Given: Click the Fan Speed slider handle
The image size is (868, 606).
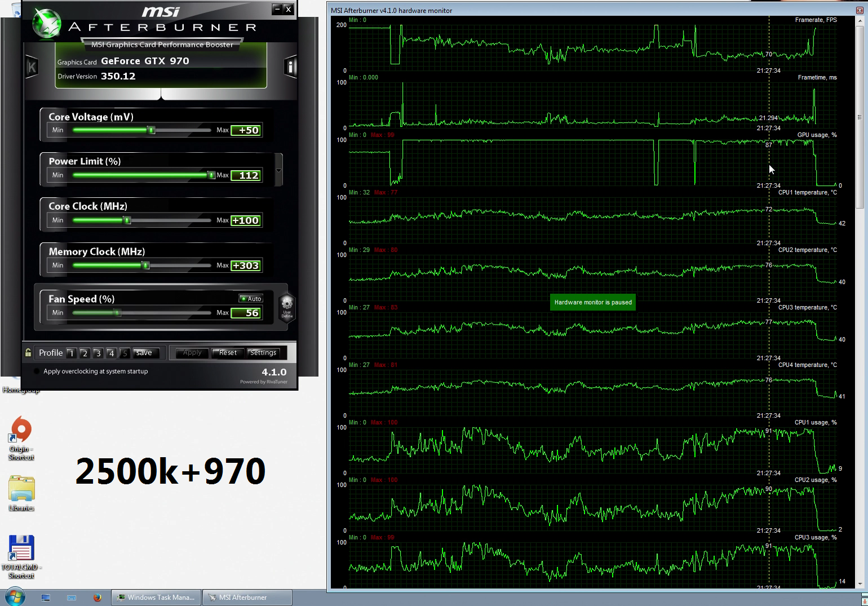Looking at the screenshot, I should (118, 313).
